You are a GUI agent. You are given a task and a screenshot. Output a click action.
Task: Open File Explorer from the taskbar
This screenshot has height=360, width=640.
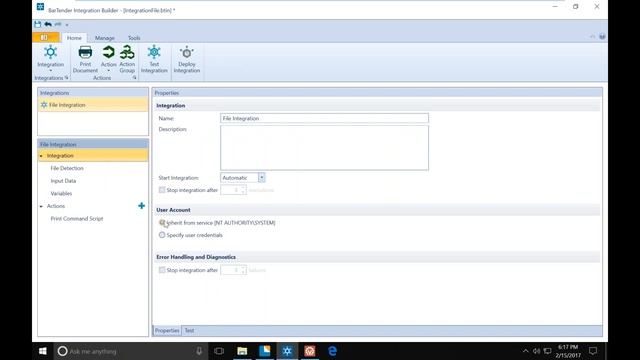[x=242, y=351]
